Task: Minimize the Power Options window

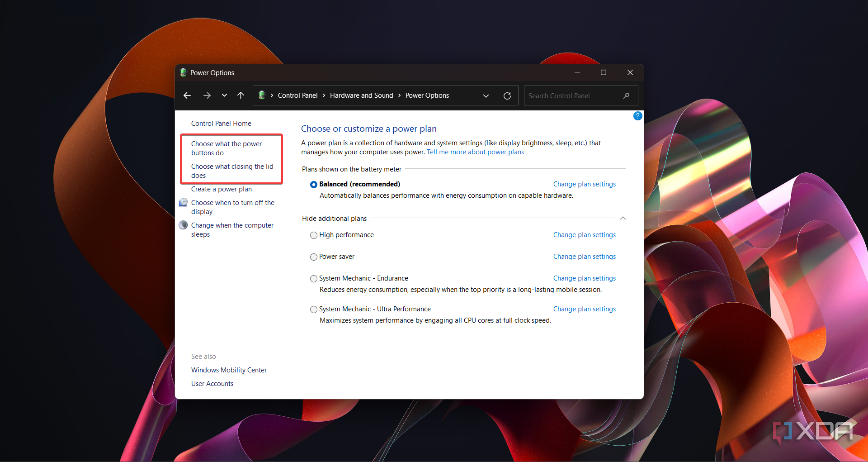Action: 577,72
